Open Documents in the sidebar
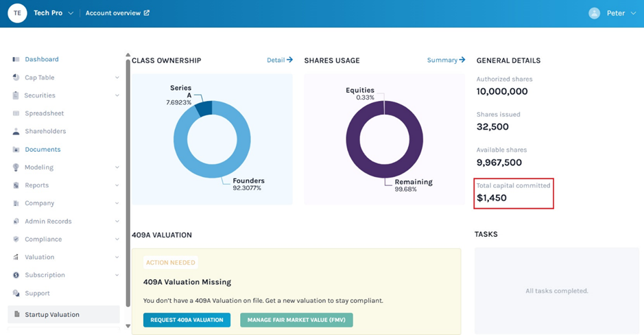 [43, 150]
